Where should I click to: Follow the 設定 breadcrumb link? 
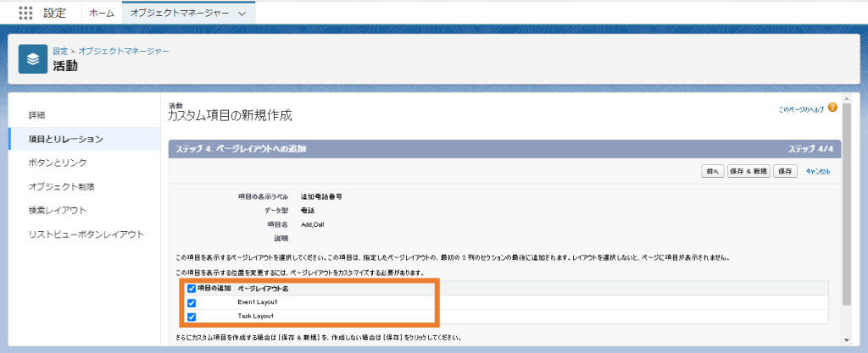click(x=60, y=51)
